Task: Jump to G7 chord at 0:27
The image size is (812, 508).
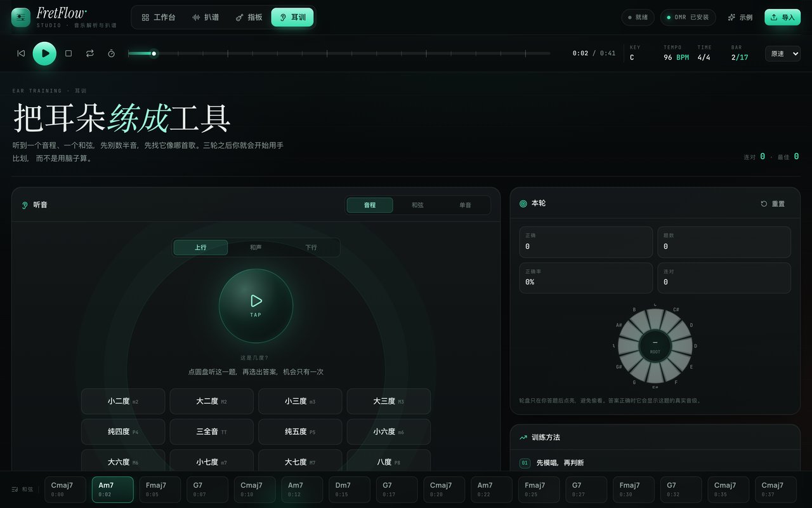Action: 586,490
